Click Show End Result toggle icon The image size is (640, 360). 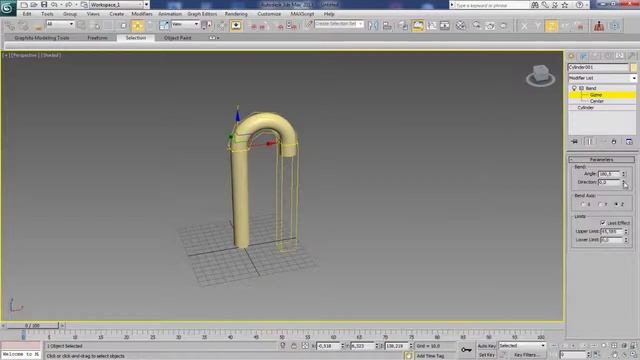click(589, 142)
